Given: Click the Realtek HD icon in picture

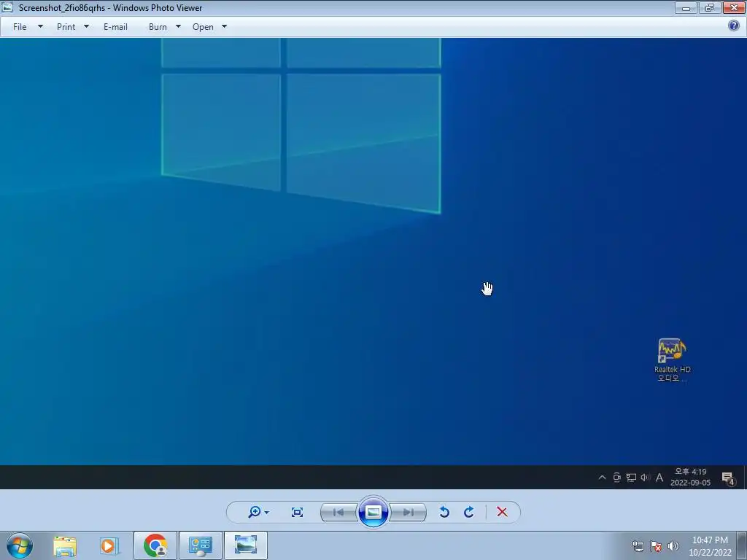Looking at the screenshot, I should click(672, 359).
